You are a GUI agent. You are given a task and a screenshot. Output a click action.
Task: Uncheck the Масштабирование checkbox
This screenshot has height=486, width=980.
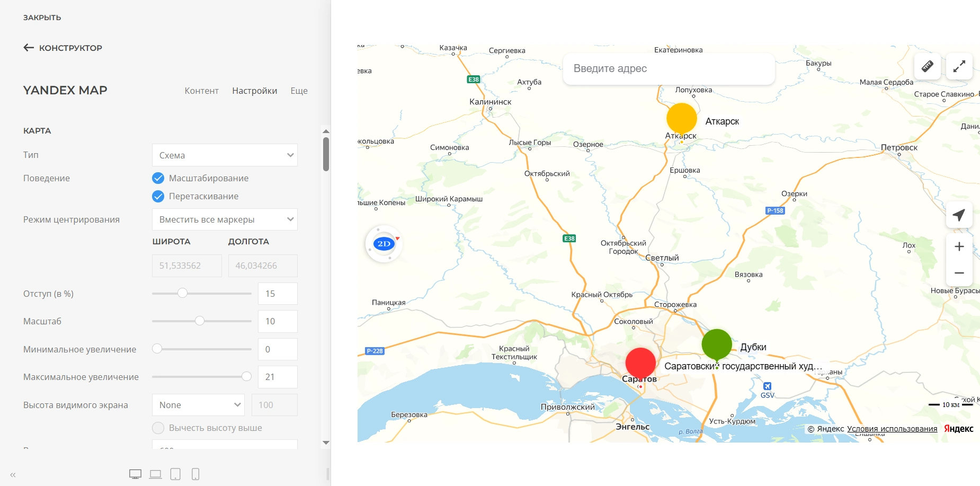158,178
